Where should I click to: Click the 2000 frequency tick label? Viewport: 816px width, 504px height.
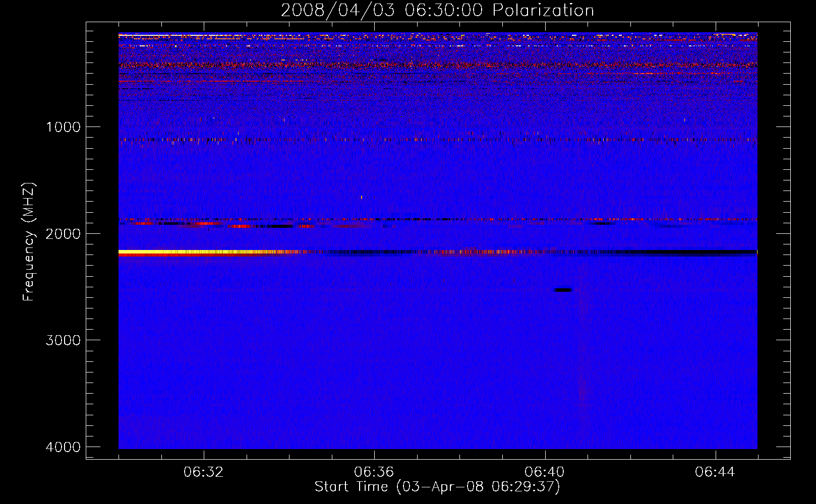pos(63,233)
